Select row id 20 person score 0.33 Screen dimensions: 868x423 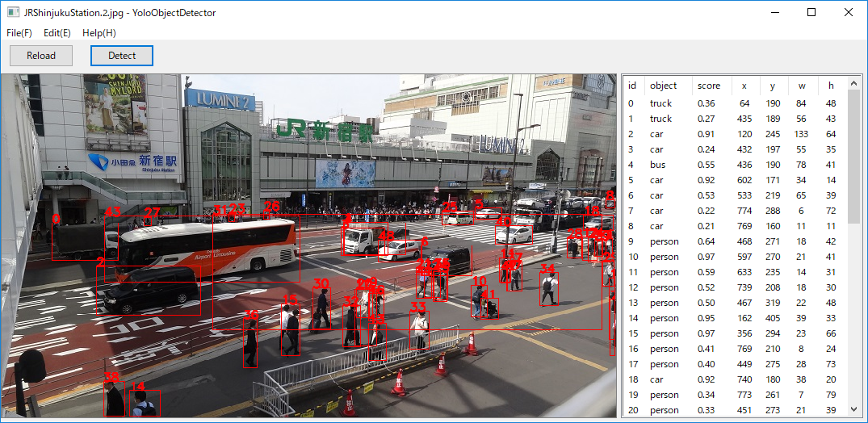[x=736, y=410]
